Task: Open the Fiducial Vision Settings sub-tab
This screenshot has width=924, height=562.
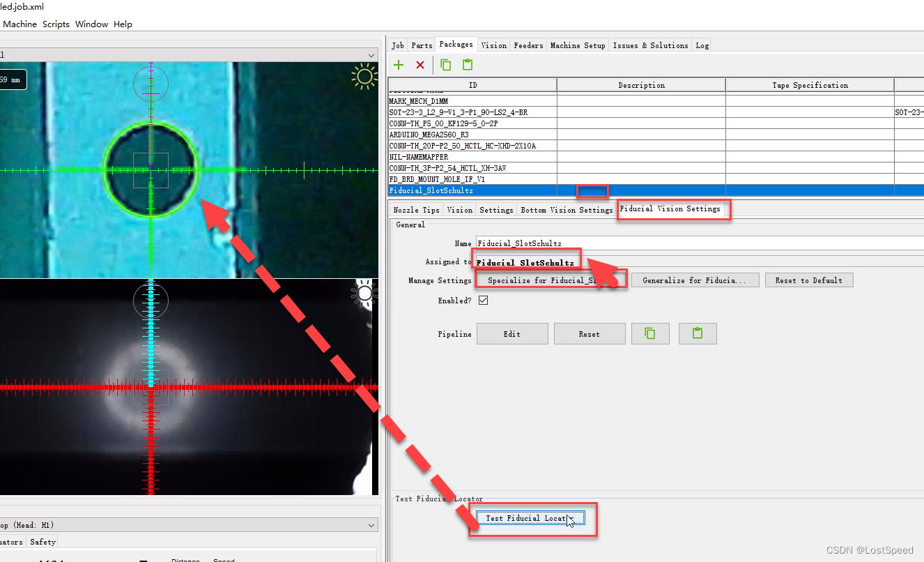Action: pos(670,208)
